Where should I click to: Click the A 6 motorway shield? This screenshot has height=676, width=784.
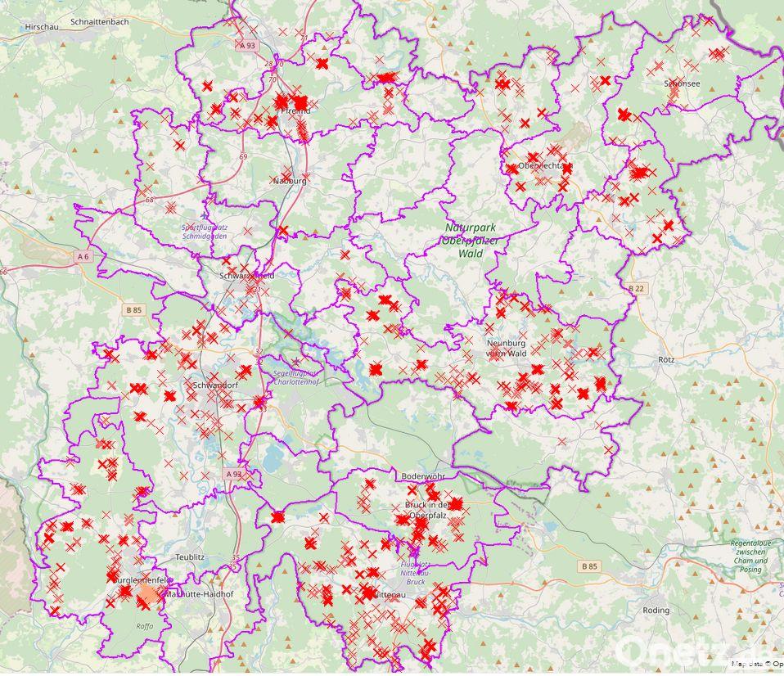pyautogui.click(x=82, y=256)
